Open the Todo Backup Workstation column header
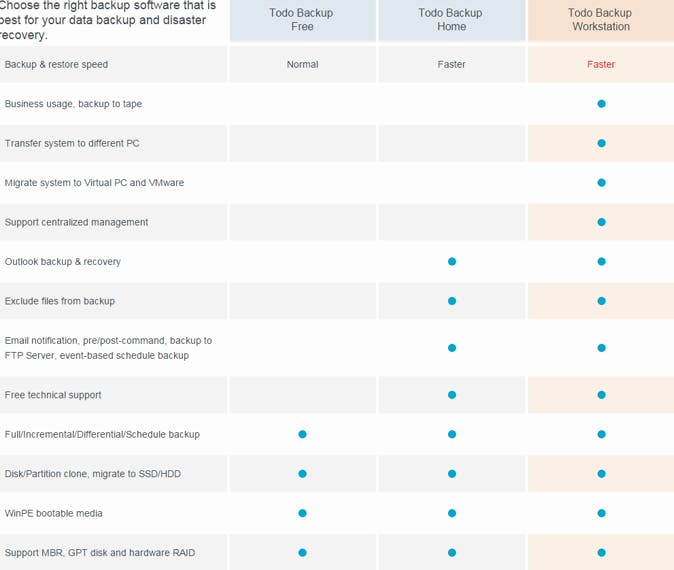Image resolution: width=674 pixels, height=570 pixels. (601, 20)
